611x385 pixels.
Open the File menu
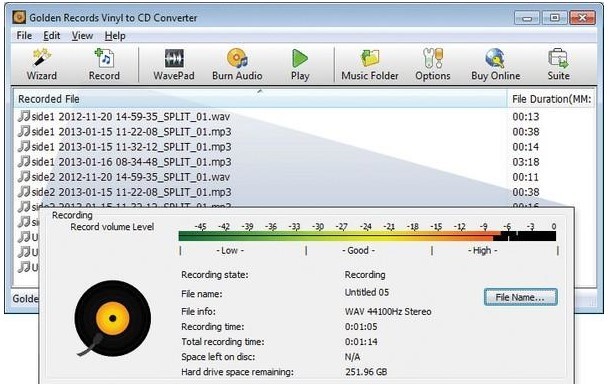(24, 36)
